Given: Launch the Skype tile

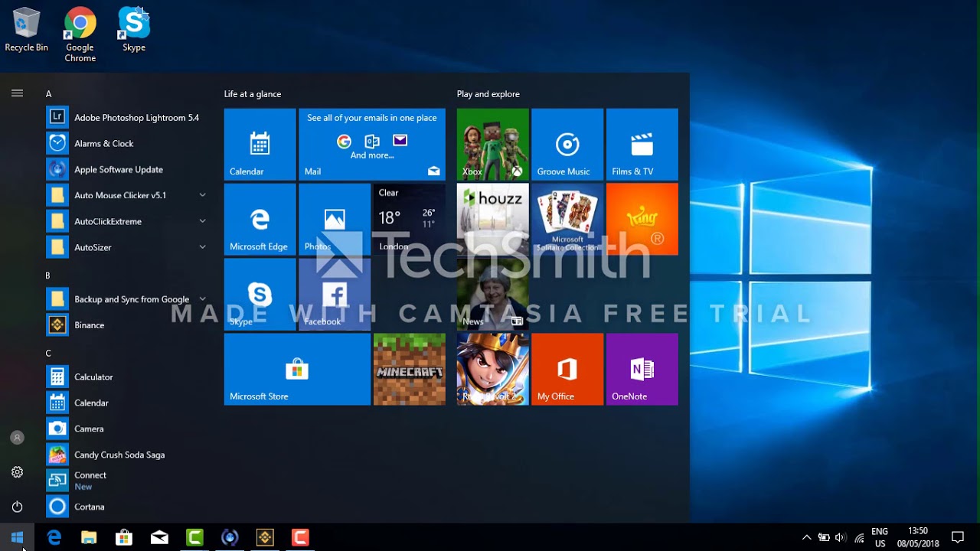Looking at the screenshot, I should tap(260, 294).
